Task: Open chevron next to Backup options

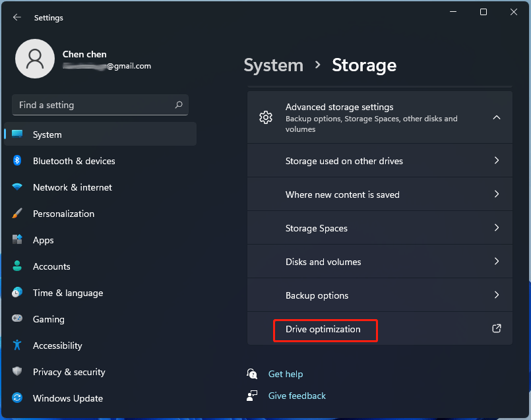Action: 497,295
